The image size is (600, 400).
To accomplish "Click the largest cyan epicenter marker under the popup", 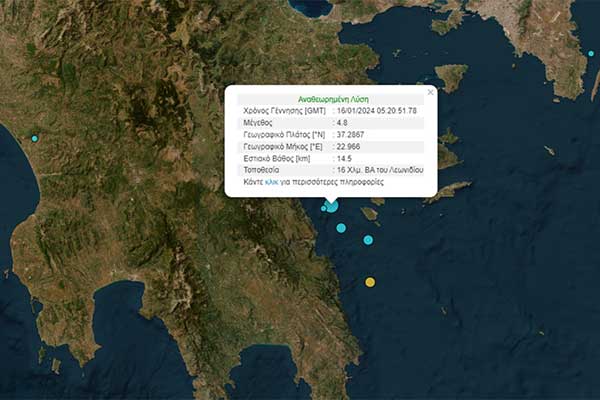I will click(332, 206).
